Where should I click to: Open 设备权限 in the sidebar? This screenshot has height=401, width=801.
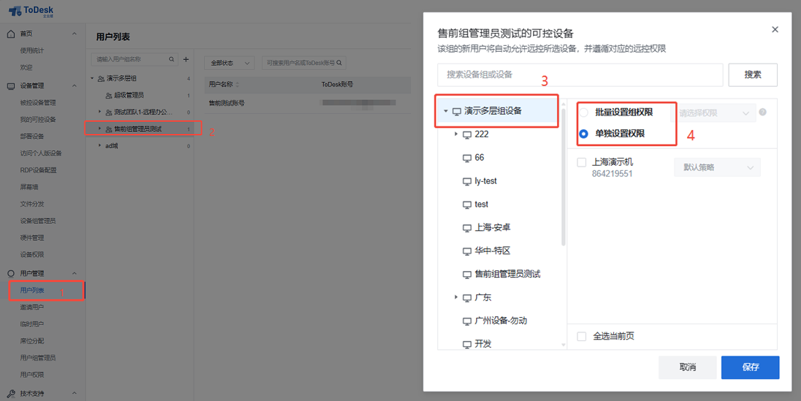tap(32, 254)
